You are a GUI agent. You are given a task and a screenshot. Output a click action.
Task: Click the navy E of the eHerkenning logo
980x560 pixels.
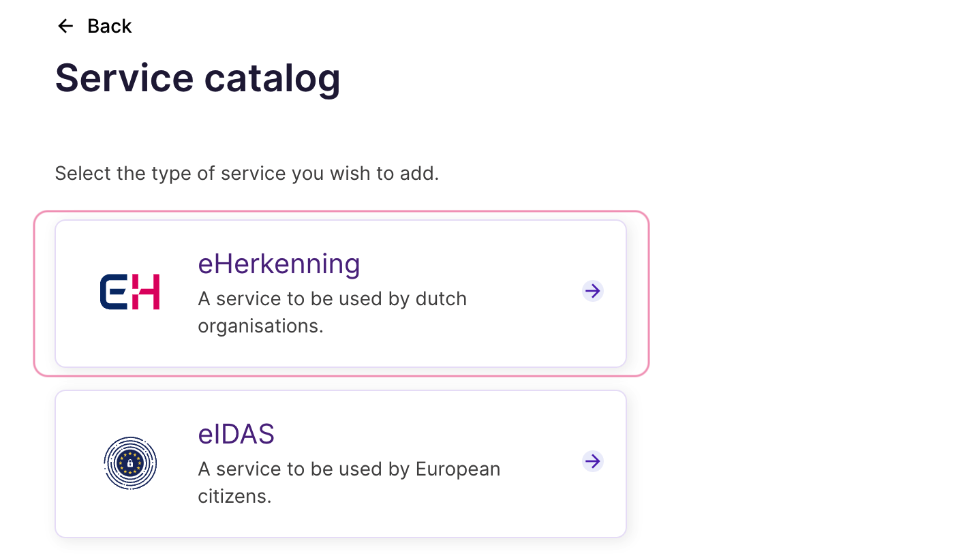tap(112, 292)
